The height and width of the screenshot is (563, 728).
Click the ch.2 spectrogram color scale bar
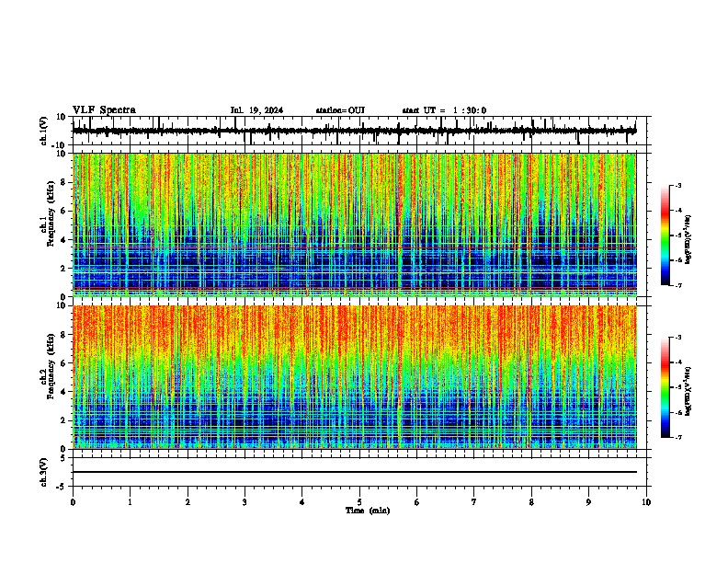click(665, 387)
